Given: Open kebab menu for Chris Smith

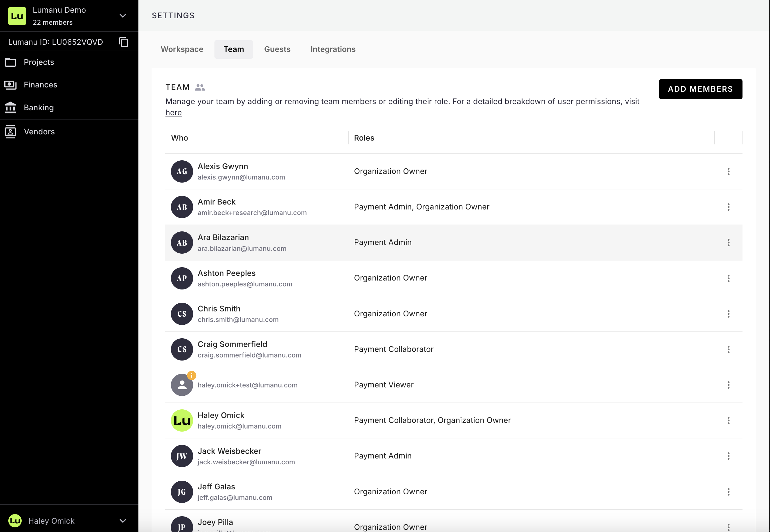Looking at the screenshot, I should coord(728,314).
